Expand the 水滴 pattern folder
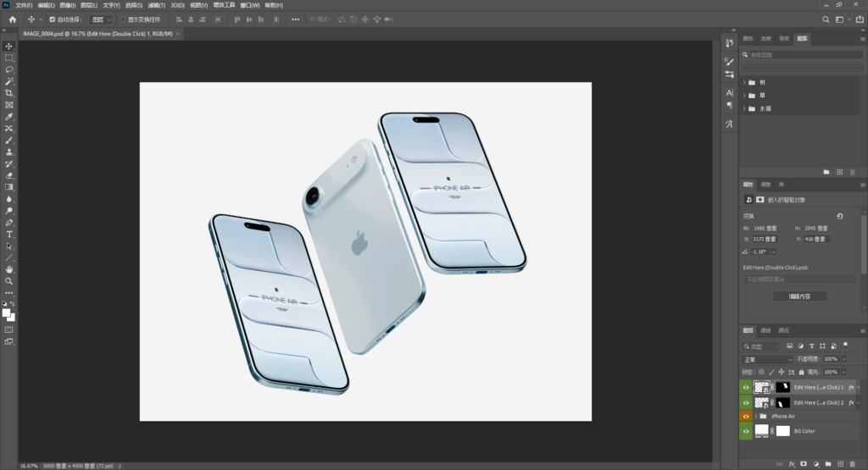This screenshot has width=868, height=470. (744, 109)
